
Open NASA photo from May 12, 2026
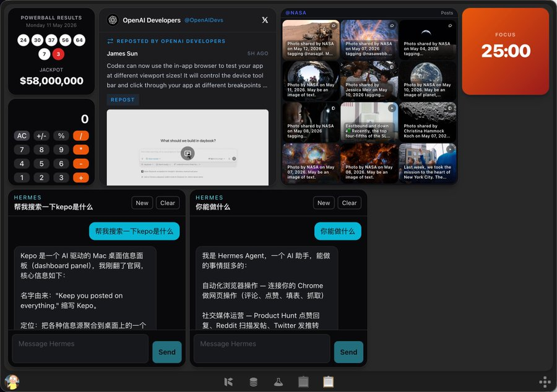[x=311, y=40]
